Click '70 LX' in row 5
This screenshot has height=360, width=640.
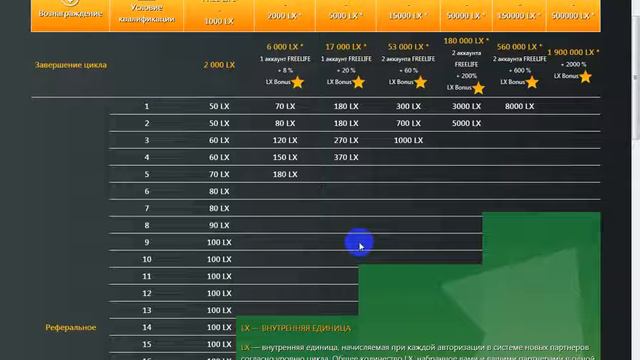point(219,174)
